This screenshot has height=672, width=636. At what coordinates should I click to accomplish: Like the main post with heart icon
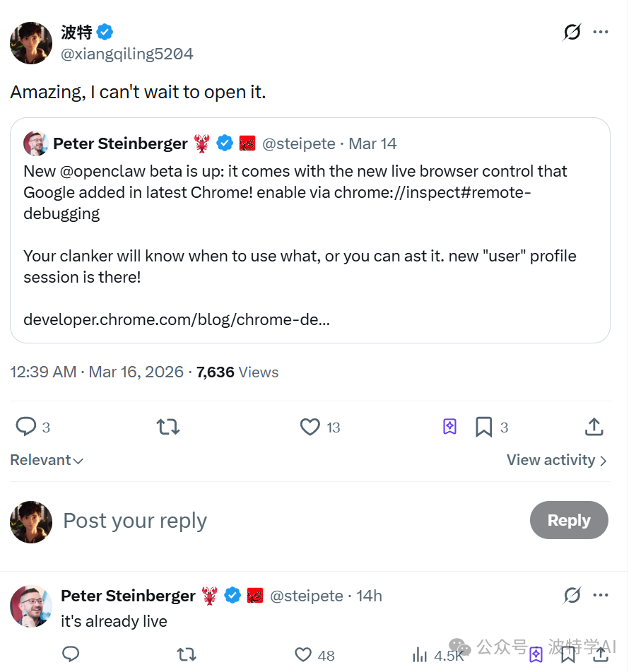[x=310, y=427]
